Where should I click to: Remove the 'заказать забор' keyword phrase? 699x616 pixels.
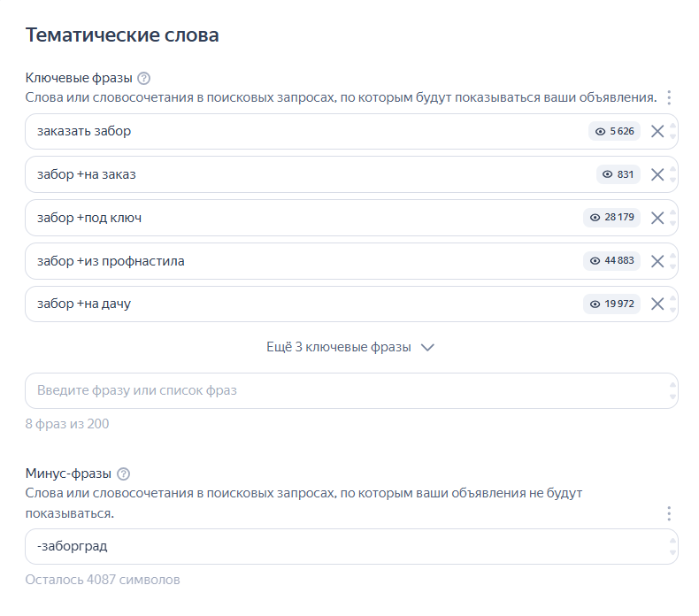click(657, 132)
